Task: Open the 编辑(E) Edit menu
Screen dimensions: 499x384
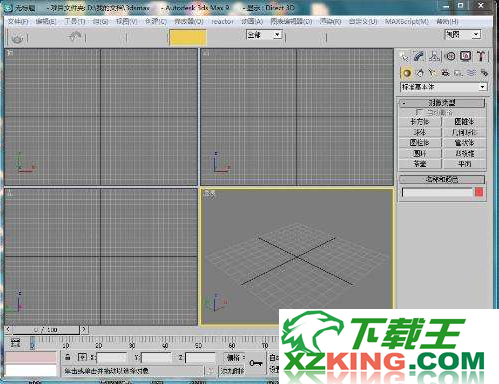Action: [x=46, y=22]
